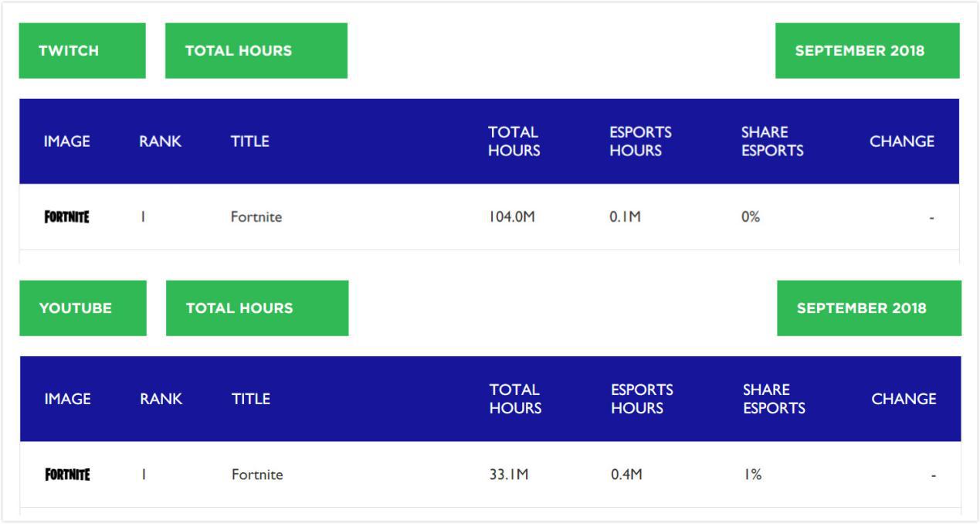Click Fortnite title in YouTube row
The height and width of the screenshot is (524, 980).
click(x=256, y=475)
